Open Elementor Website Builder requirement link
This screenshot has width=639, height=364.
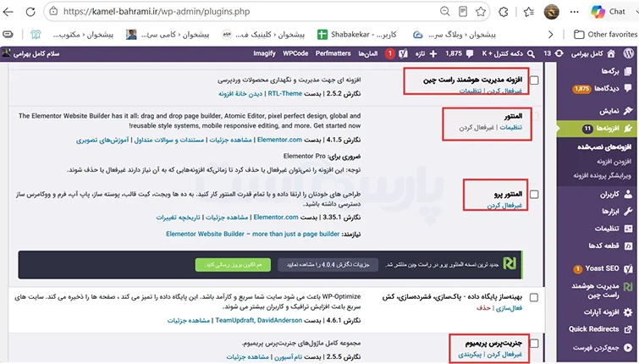tap(253, 234)
